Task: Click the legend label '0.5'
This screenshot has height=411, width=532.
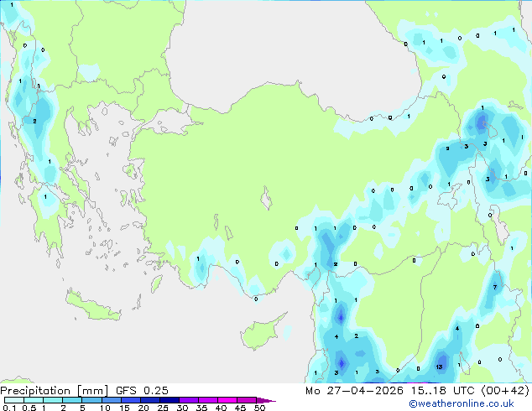Action: coord(29,408)
